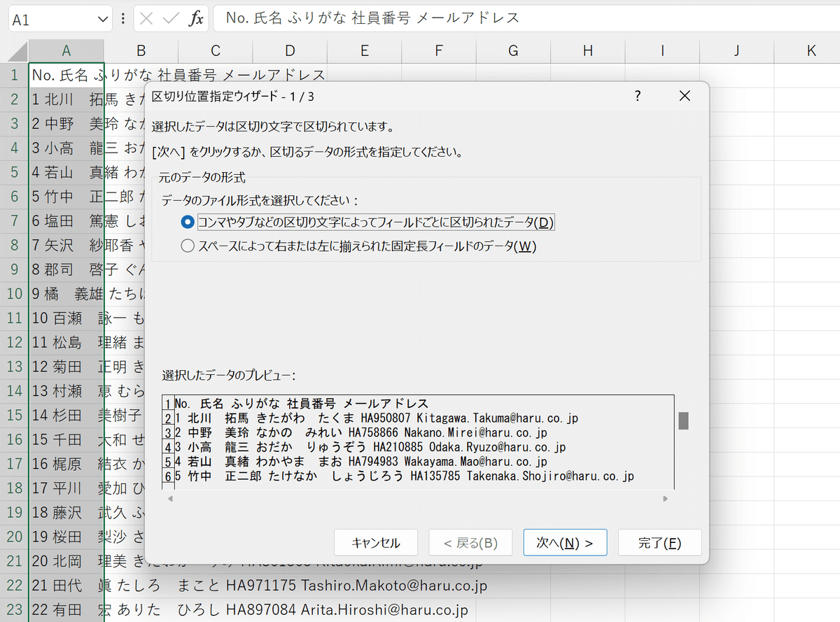
Task: Click the キャンセル button in the wizard
Action: (376, 542)
